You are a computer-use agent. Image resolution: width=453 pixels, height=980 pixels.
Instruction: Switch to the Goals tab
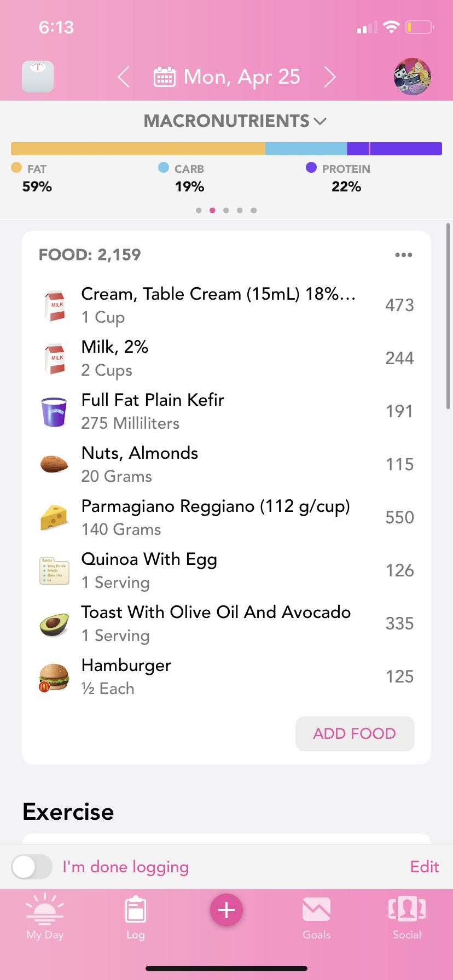click(316, 917)
